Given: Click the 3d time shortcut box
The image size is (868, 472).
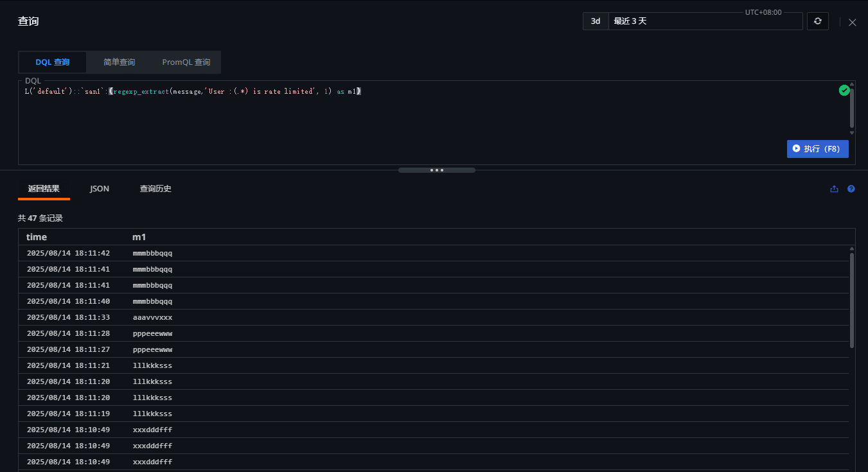Looking at the screenshot, I should pos(596,21).
